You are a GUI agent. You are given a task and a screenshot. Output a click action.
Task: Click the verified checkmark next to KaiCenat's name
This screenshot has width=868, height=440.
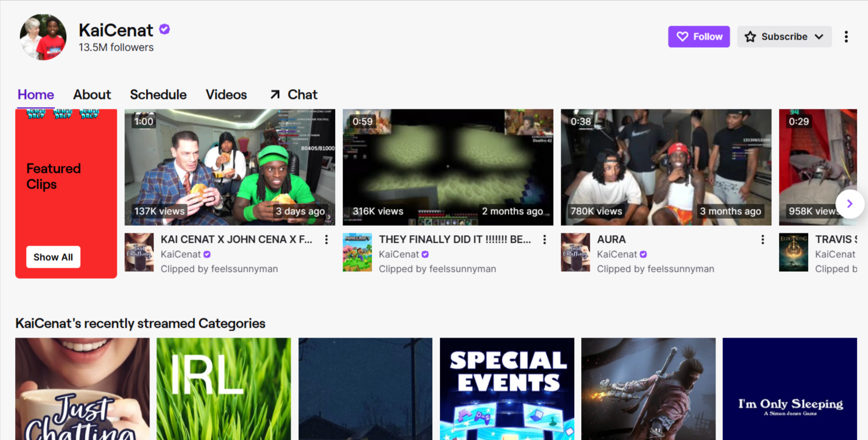[163, 29]
